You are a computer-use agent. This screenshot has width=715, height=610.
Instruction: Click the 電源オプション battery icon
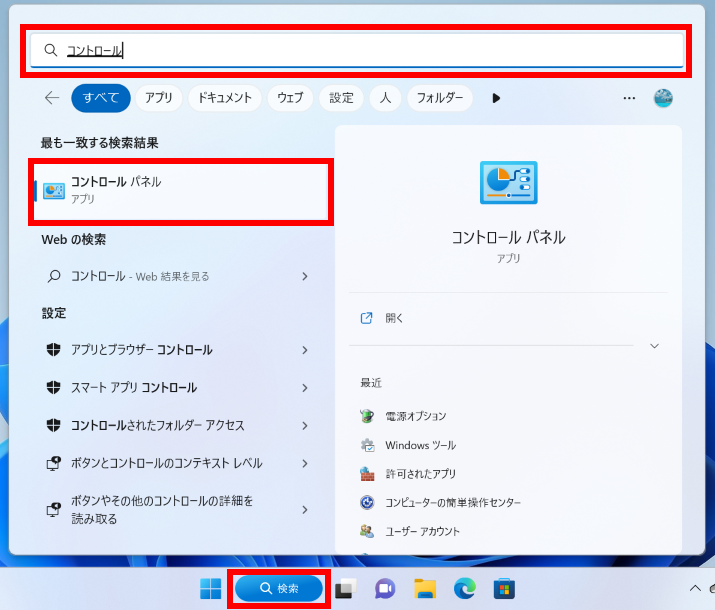(367, 416)
